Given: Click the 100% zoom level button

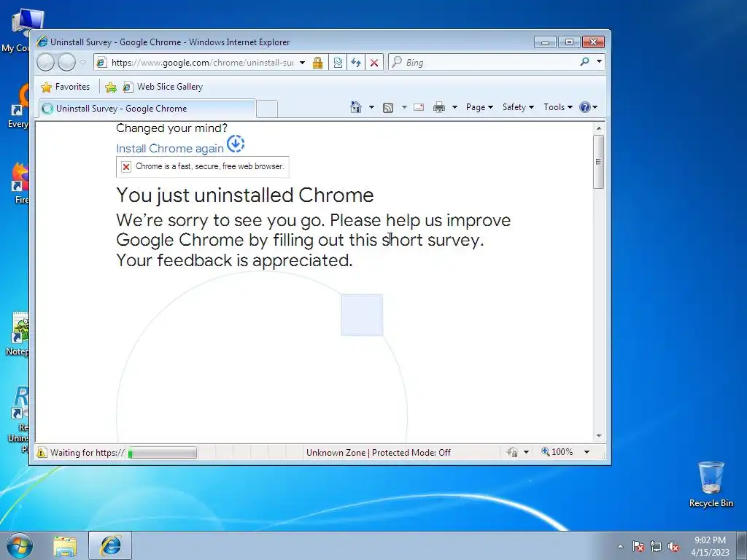Looking at the screenshot, I should tap(557, 452).
